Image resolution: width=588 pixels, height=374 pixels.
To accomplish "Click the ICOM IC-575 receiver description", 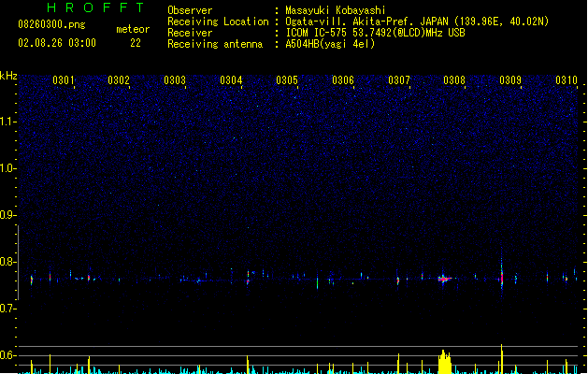I will (376, 33).
